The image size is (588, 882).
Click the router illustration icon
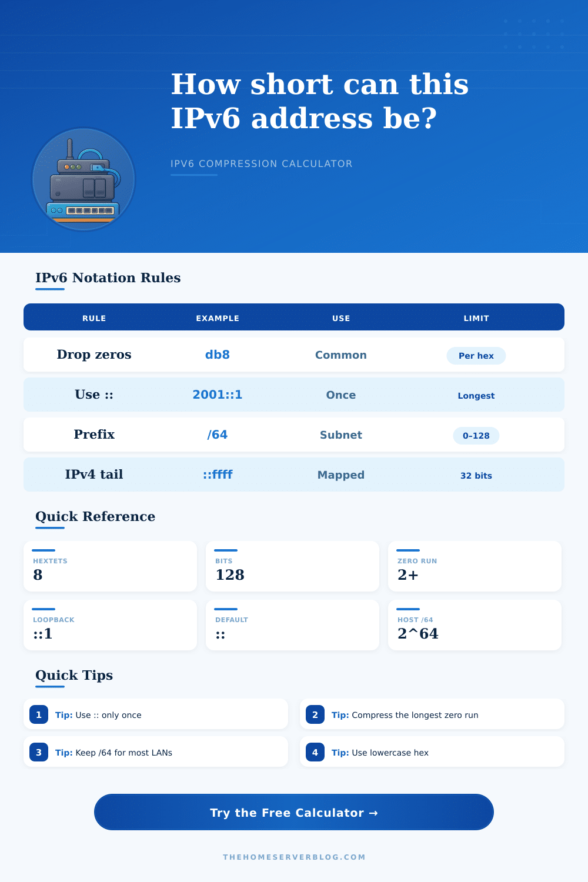pyautogui.click(x=83, y=180)
